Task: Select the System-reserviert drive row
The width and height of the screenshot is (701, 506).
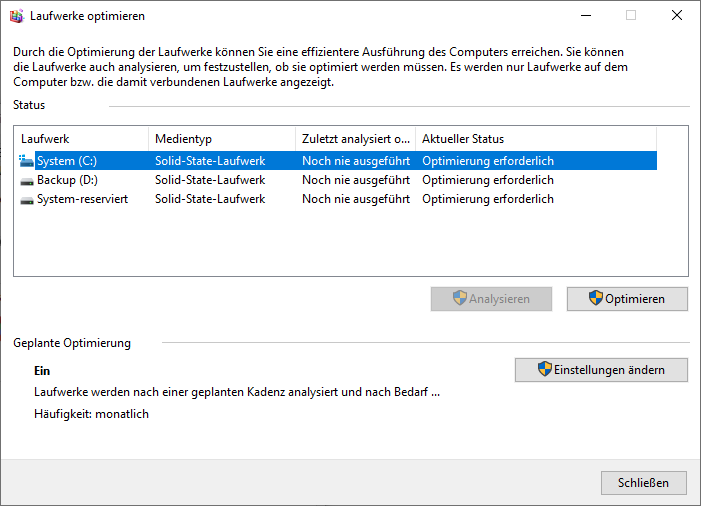Action: (338, 199)
